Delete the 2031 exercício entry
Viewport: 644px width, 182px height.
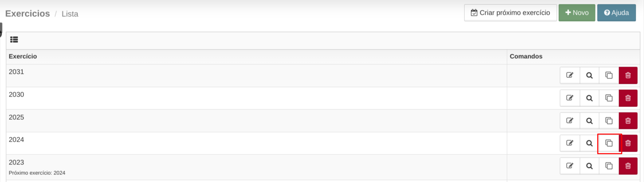pyautogui.click(x=628, y=75)
